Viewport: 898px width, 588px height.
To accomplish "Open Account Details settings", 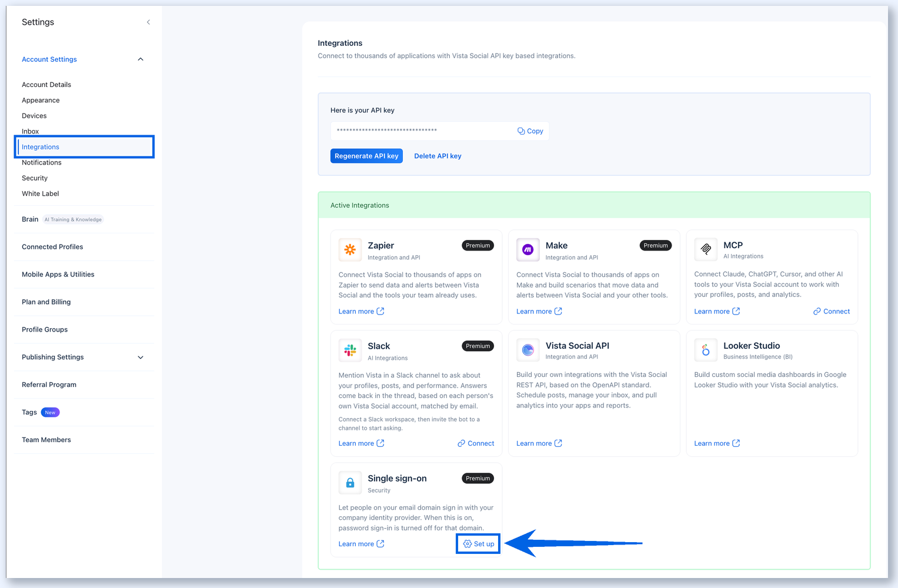I will pos(46,85).
